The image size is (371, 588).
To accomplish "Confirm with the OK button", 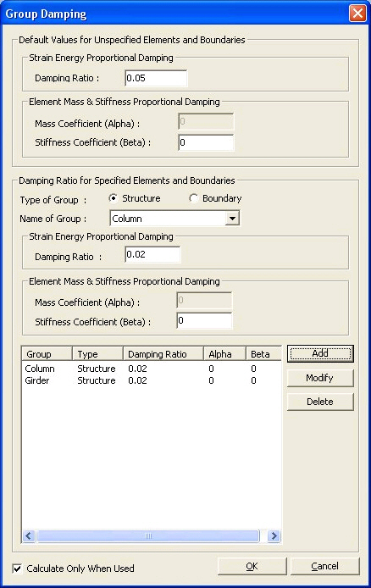I will point(252,566).
